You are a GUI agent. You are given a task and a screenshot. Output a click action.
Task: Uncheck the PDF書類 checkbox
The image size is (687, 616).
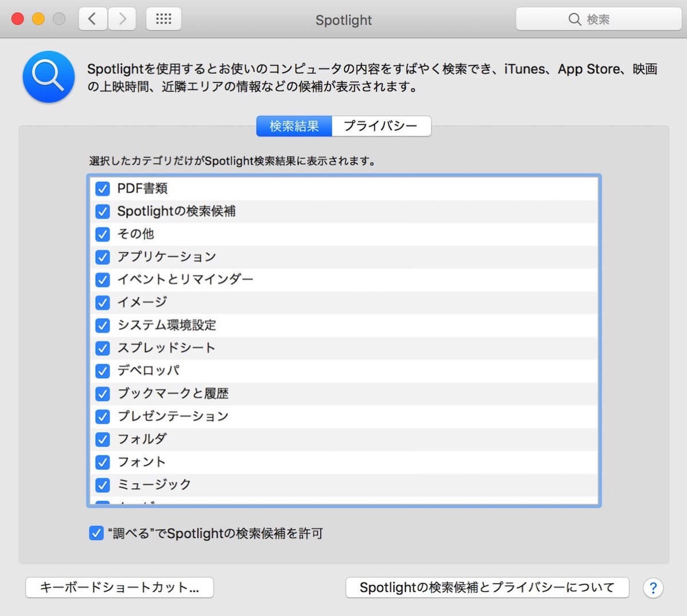point(103,189)
